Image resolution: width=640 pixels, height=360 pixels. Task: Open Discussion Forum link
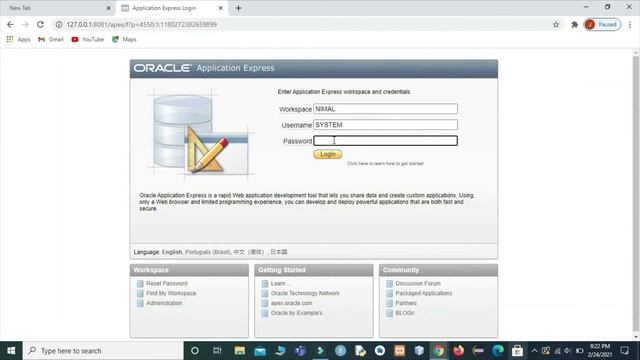click(x=418, y=283)
